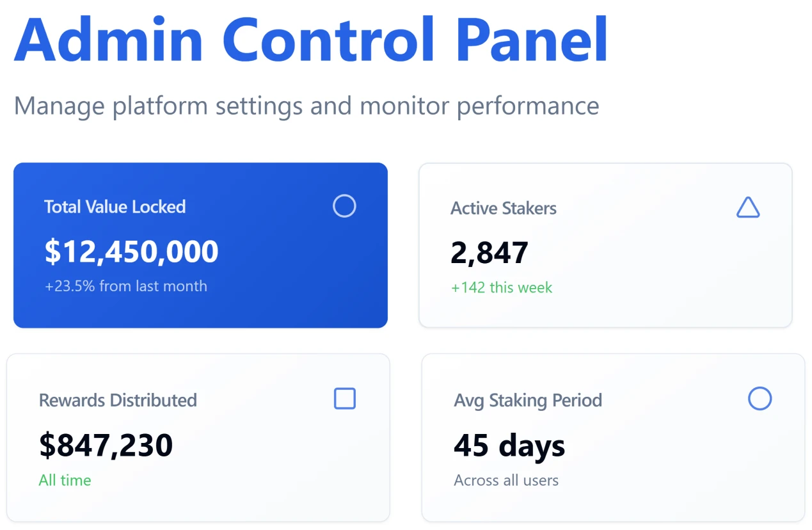Select the 45 days statistic
Image resolution: width=812 pixels, height=530 pixels.
[509, 445]
